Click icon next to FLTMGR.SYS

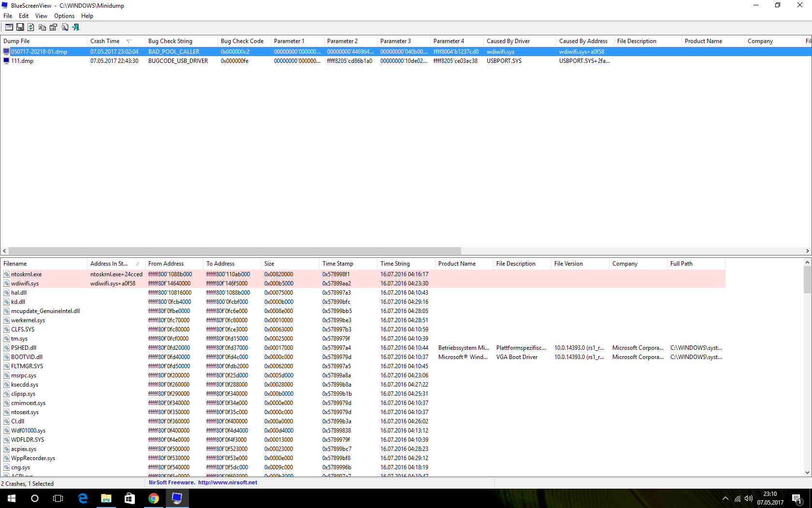pos(6,366)
